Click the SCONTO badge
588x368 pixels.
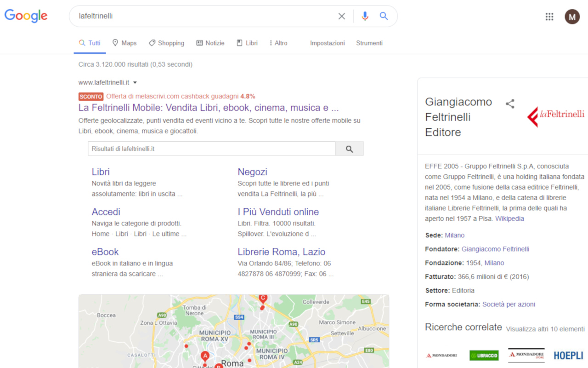(x=91, y=97)
